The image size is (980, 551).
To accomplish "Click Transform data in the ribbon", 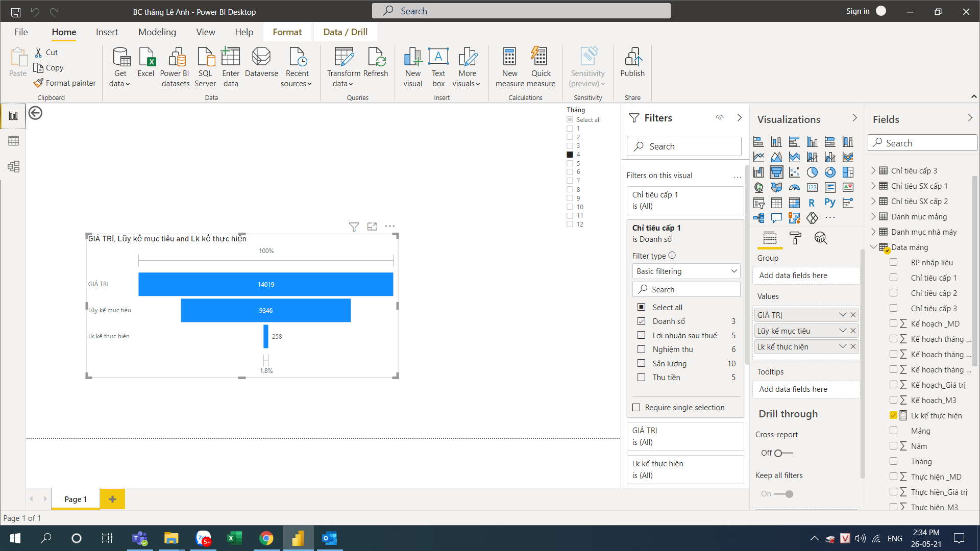I will click(344, 67).
